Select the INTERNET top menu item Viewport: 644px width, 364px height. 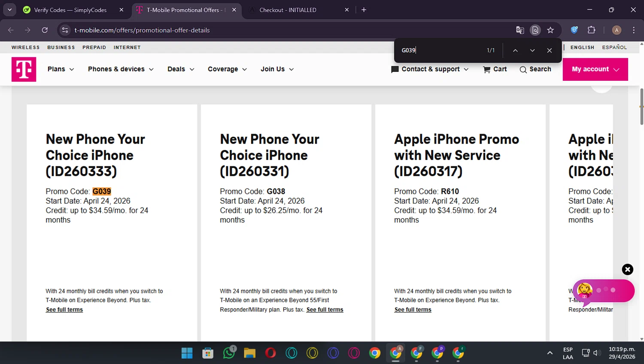click(127, 47)
